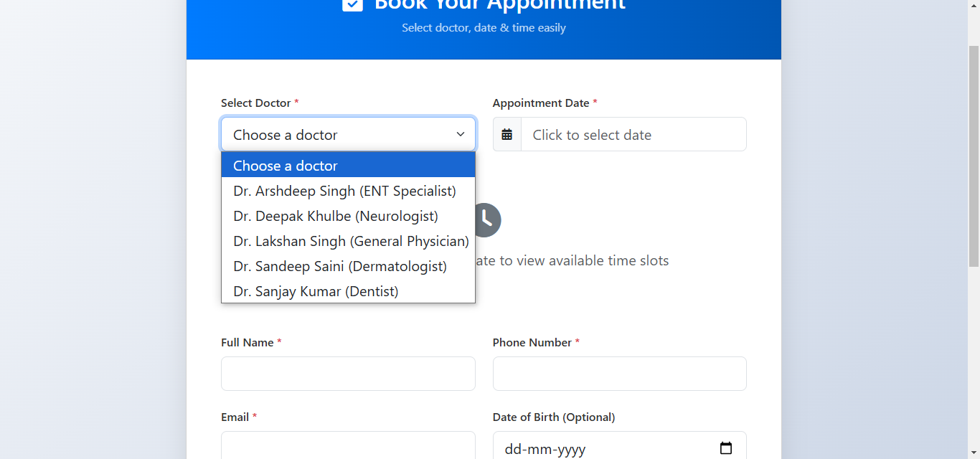Select Dr. Sanjay Kumar (Dentist)

coord(316,291)
